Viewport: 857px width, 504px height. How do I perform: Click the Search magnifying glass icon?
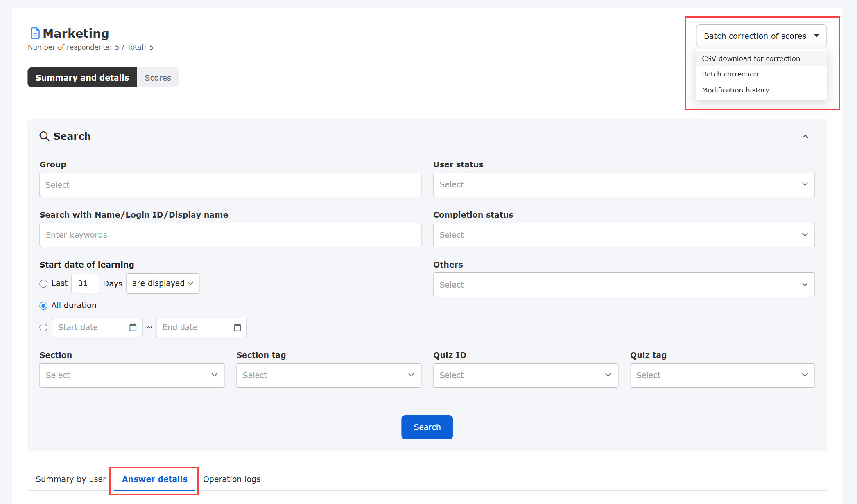(44, 136)
